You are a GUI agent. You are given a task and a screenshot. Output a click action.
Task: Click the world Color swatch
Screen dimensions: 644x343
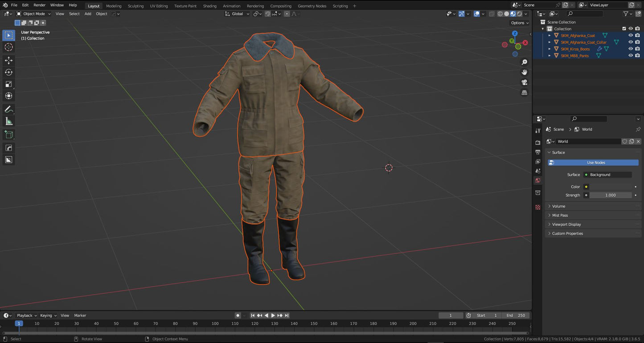click(x=611, y=187)
